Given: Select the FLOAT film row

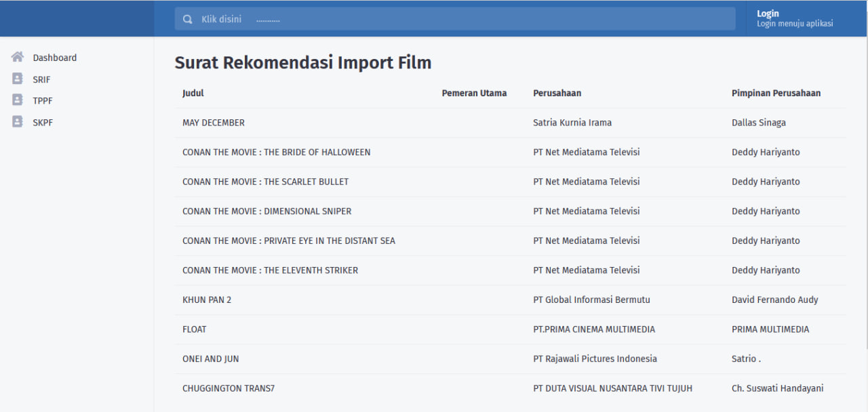Looking at the screenshot, I should tap(195, 329).
